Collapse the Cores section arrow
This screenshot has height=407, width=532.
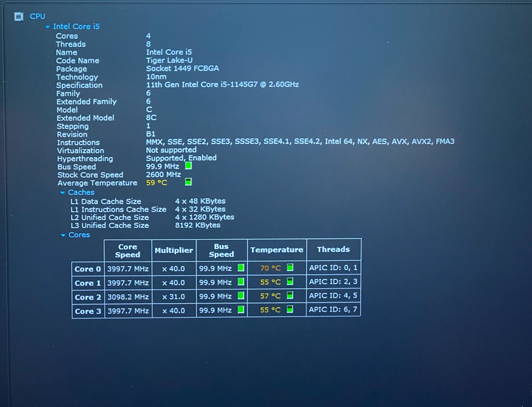[63, 235]
